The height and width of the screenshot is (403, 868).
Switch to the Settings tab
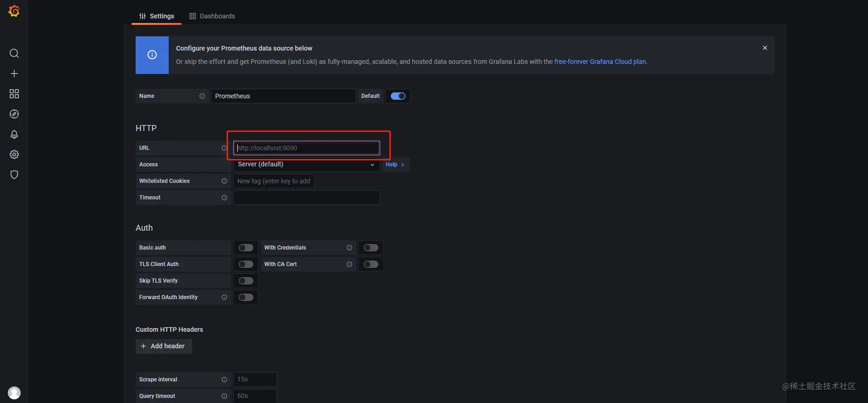(157, 16)
